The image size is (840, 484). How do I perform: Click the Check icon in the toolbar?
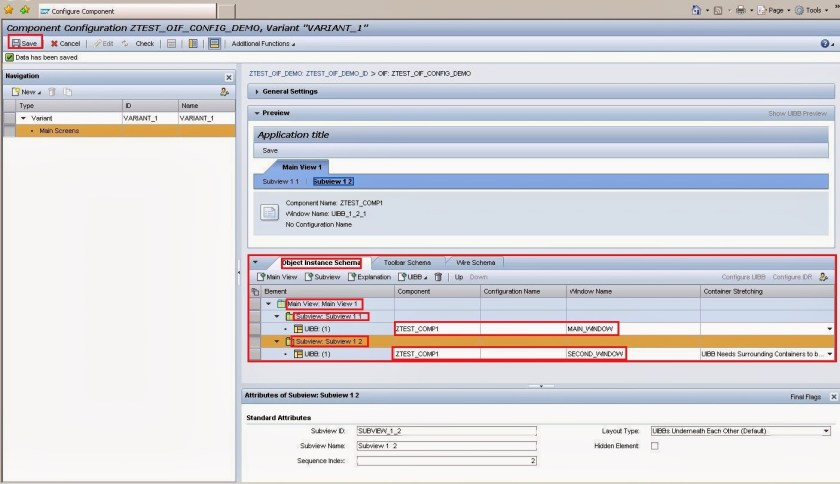click(x=139, y=44)
